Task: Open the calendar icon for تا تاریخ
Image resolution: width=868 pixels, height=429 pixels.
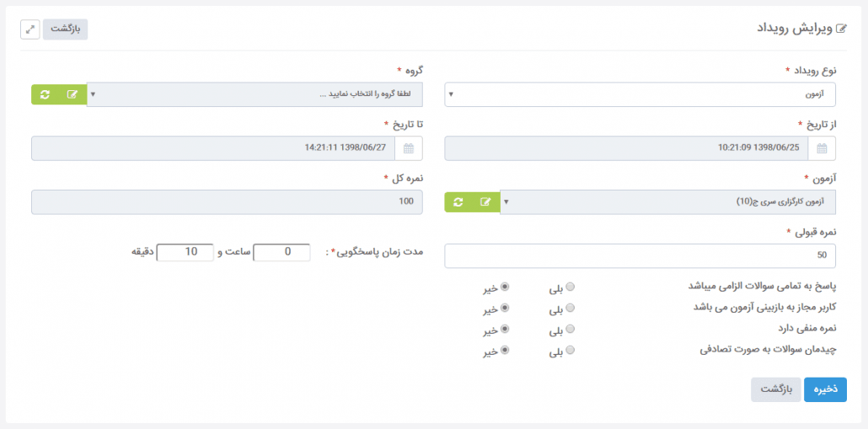Action: (409, 148)
